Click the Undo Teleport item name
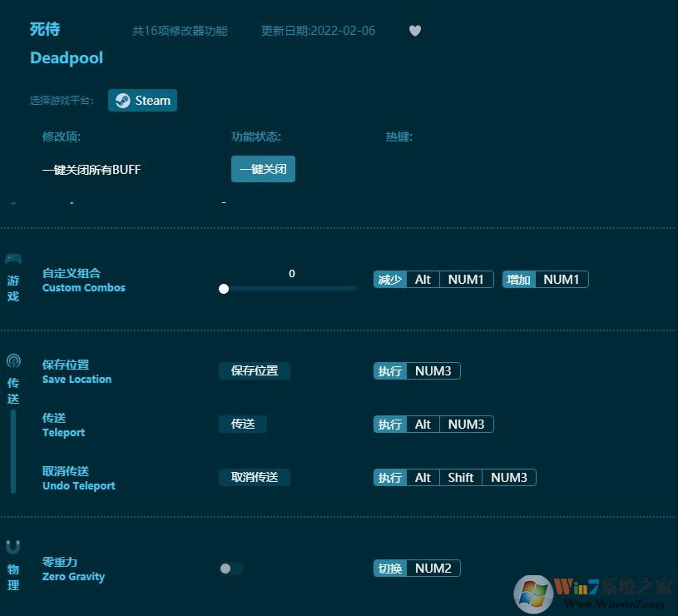This screenshot has width=678, height=616. tap(79, 479)
